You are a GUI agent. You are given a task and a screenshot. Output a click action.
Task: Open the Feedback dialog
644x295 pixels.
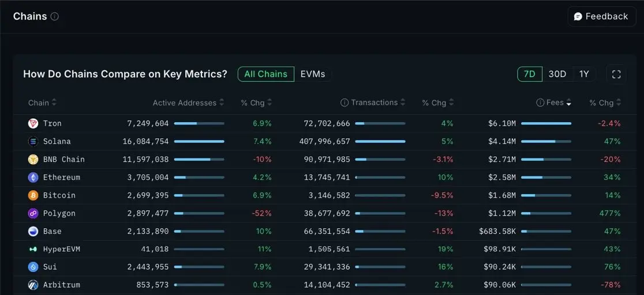click(602, 16)
